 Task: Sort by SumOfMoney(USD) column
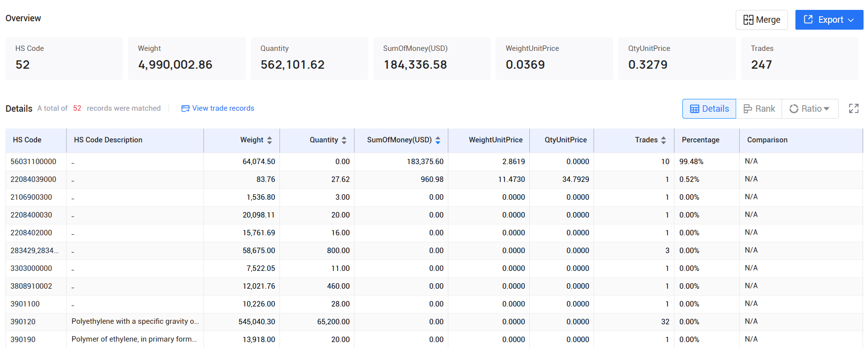tap(438, 140)
